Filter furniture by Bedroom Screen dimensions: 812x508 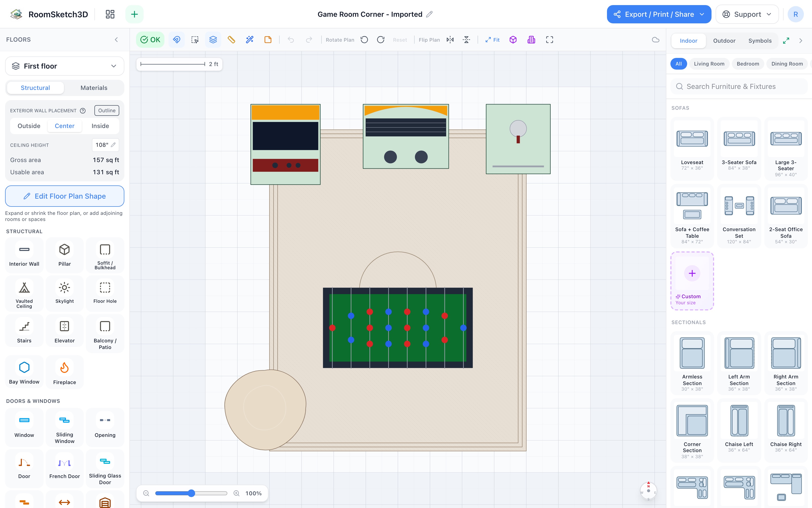748,64
